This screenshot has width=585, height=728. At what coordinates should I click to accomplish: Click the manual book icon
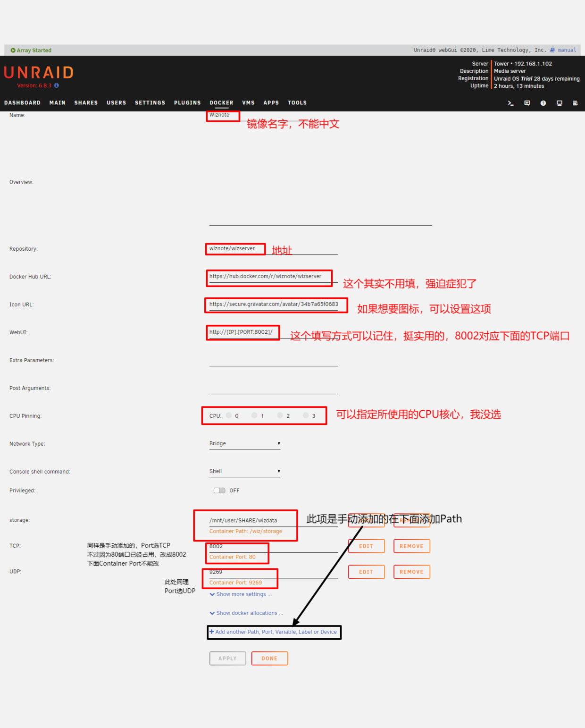coord(552,50)
